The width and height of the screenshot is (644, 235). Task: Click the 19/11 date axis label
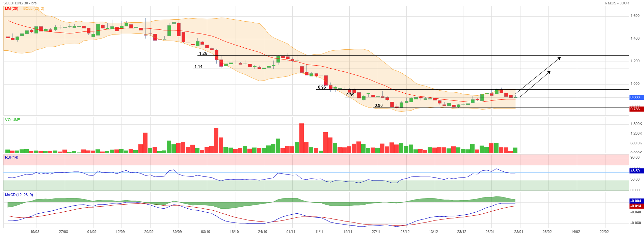click(348, 232)
